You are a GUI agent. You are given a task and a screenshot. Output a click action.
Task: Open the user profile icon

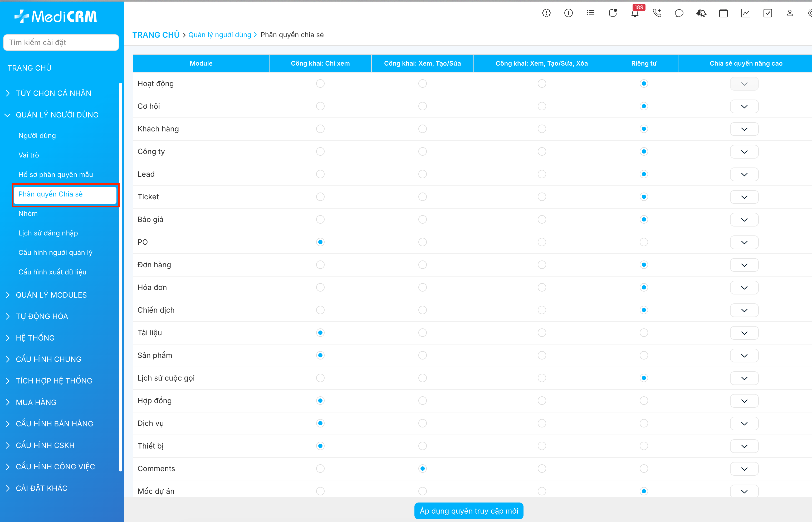(790, 13)
